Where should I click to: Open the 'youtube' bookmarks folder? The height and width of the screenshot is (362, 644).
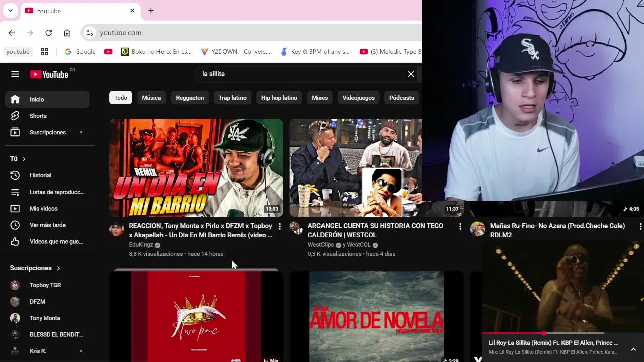(x=18, y=52)
